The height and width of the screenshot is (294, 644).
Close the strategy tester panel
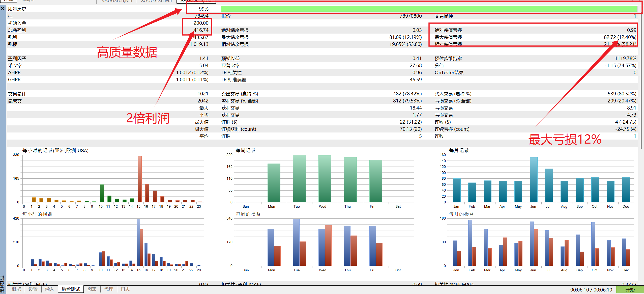tap(3, 9)
